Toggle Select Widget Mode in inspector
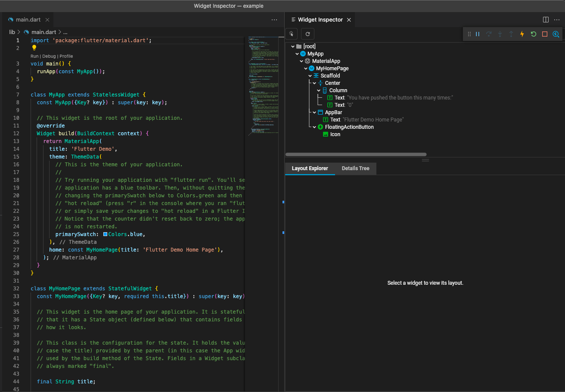 pos(292,34)
